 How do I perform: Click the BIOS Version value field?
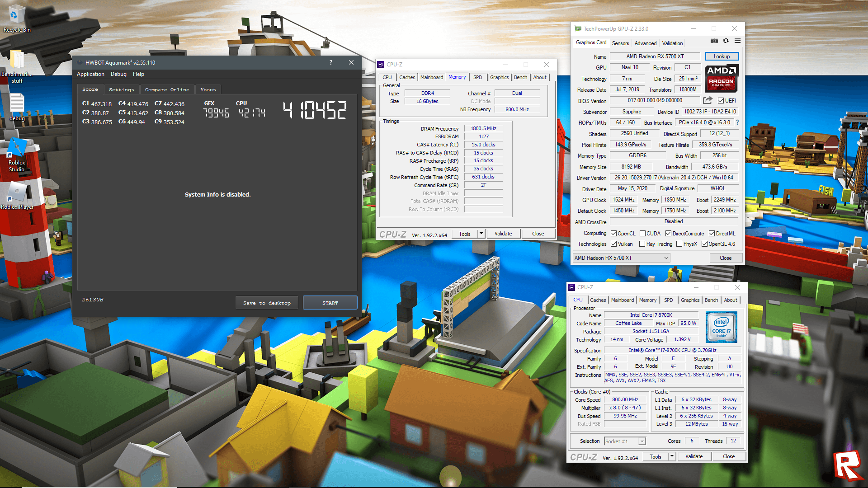pyautogui.click(x=655, y=100)
